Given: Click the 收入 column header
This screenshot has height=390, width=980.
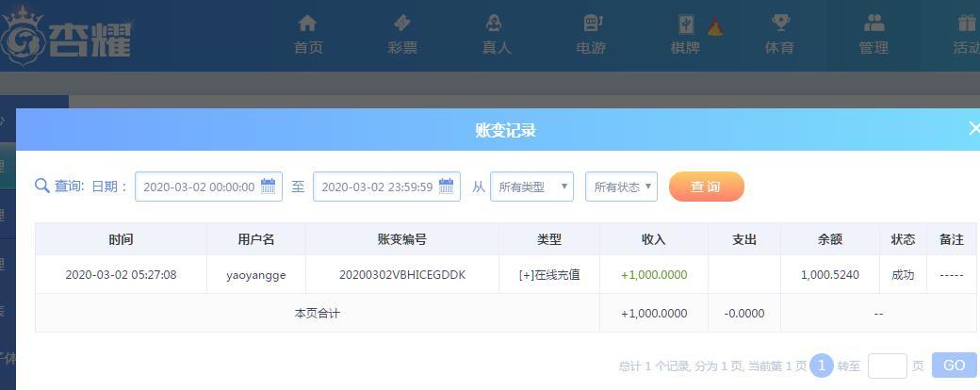Looking at the screenshot, I should click(654, 239).
